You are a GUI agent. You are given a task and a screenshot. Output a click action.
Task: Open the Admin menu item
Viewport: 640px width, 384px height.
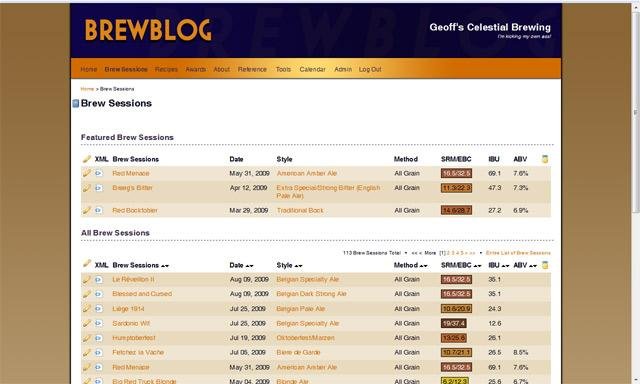click(x=343, y=69)
